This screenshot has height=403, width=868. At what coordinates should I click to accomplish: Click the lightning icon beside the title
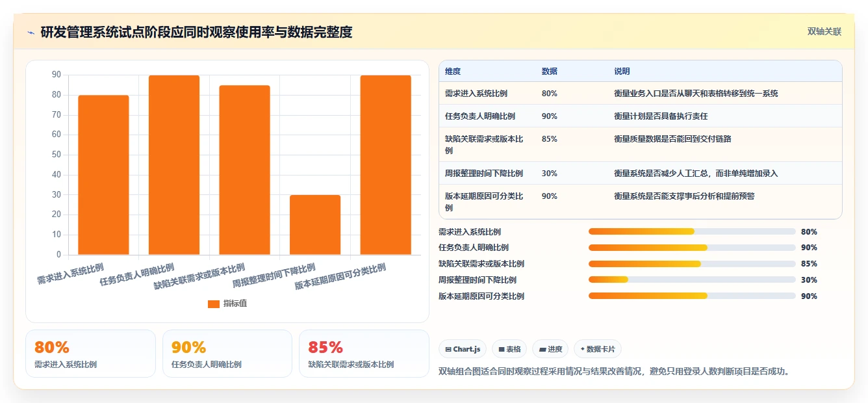pyautogui.click(x=31, y=32)
